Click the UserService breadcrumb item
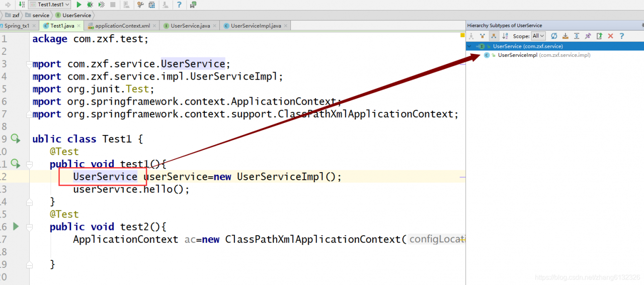The image size is (644, 285). click(73, 15)
